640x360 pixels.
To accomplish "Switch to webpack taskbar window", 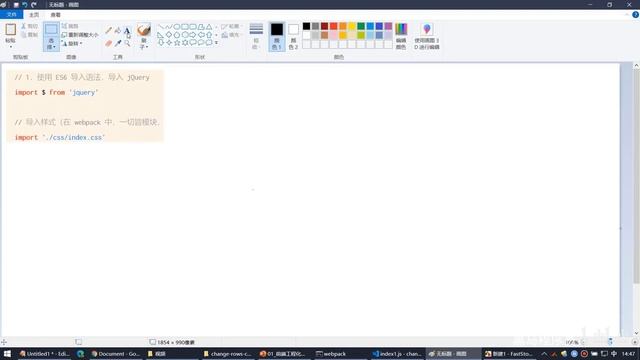I will coord(331,354).
